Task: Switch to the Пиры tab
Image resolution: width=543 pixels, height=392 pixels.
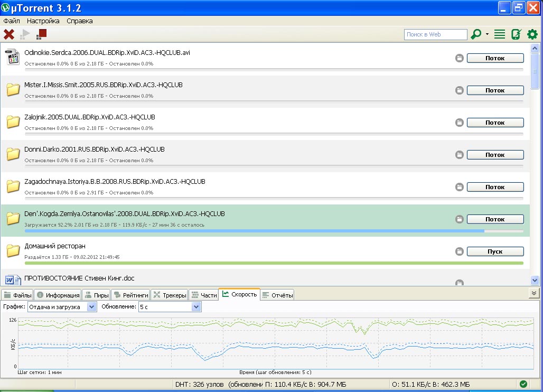Action: (x=97, y=295)
